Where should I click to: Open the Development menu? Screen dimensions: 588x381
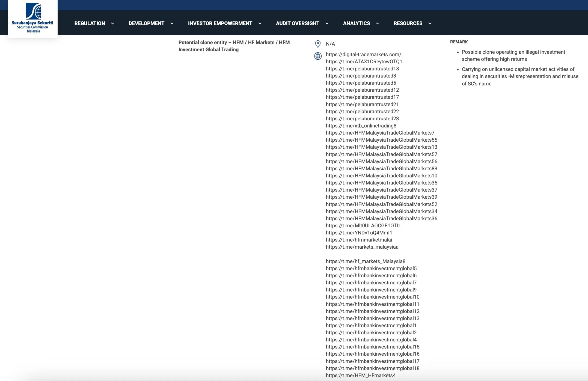147,23
